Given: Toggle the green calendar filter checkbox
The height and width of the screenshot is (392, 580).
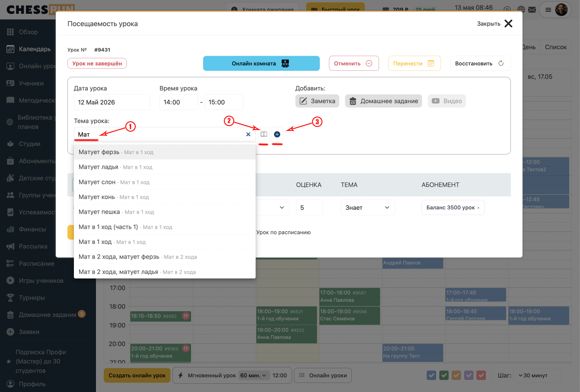Looking at the screenshot, I should tap(444, 375).
